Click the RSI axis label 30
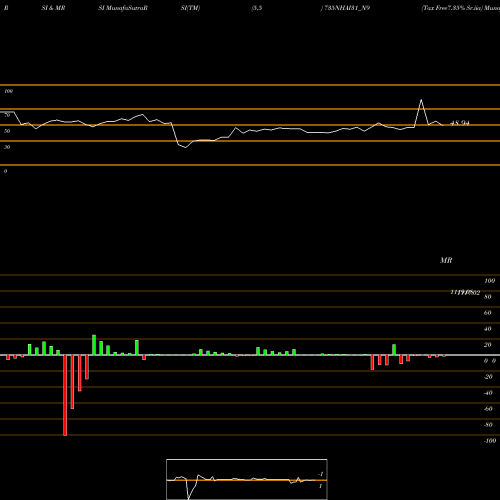 click(7, 147)
